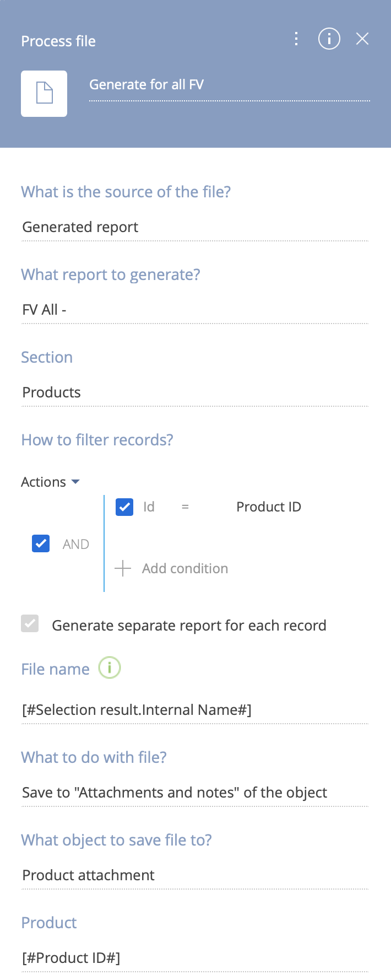
Task: Click the 'Process file' heading
Action: (x=58, y=41)
